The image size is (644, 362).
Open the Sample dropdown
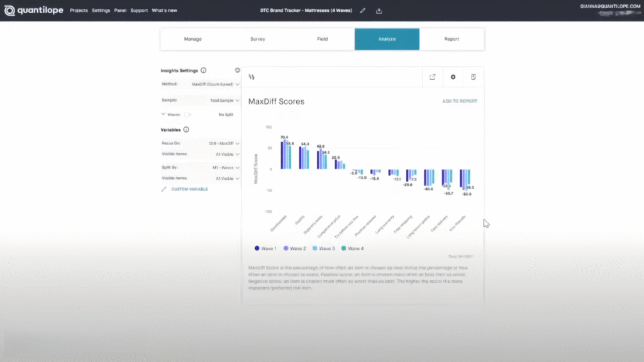pyautogui.click(x=224, y=100)
